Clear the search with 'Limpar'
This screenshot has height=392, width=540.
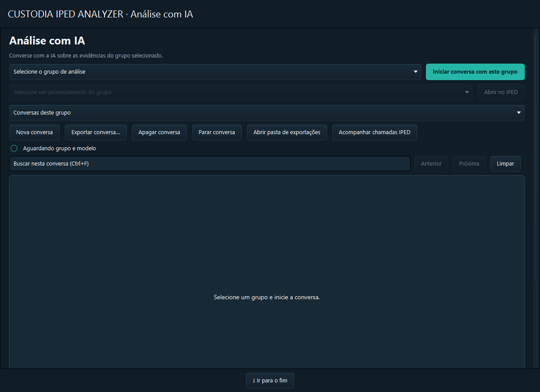coord(506,164)
